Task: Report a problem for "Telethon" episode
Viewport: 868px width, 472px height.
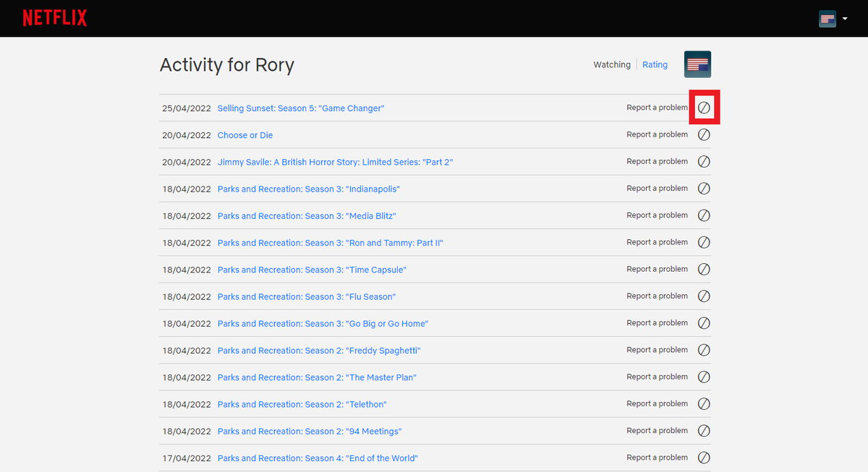Action: pos(657,404)
